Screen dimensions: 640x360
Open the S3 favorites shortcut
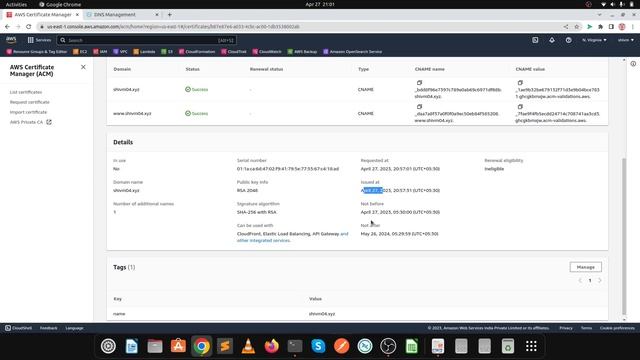click(x=167, y=52)
